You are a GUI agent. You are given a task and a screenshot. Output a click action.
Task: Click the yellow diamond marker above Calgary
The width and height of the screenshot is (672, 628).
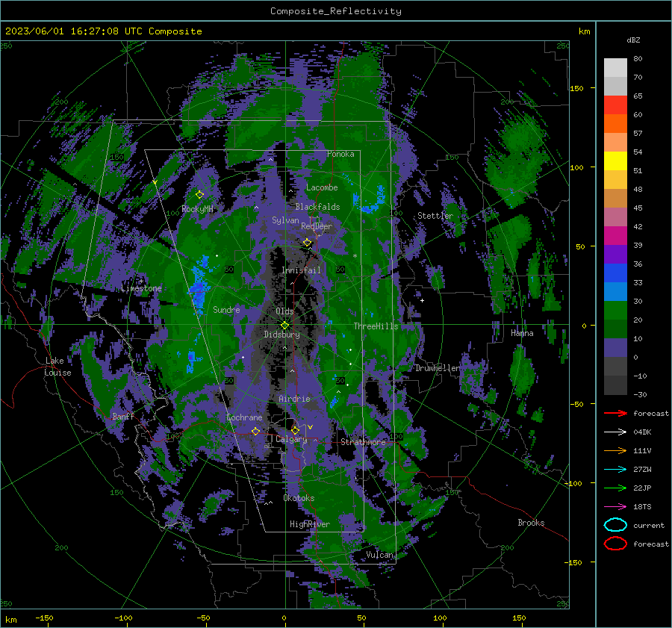click(295, 430)
